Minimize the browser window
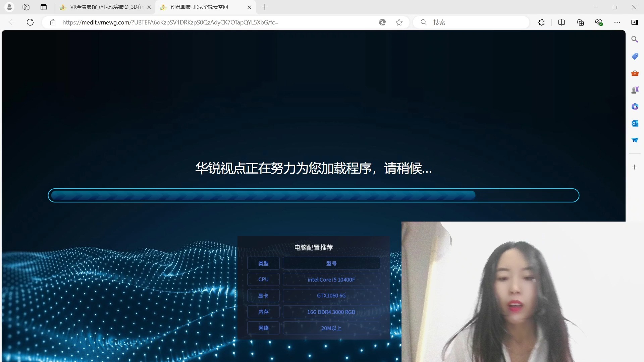The height and width of the screenshot is (362, 644). [x=596, y=7]
